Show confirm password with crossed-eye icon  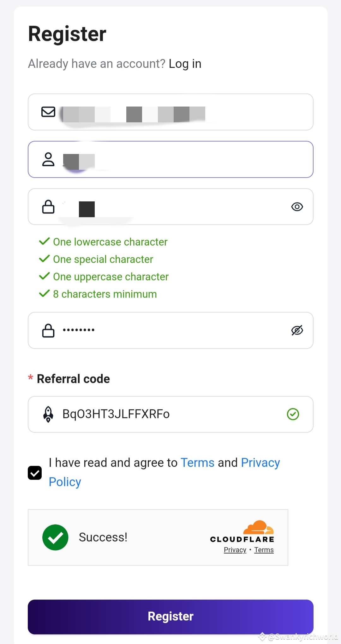coord(297,330)
